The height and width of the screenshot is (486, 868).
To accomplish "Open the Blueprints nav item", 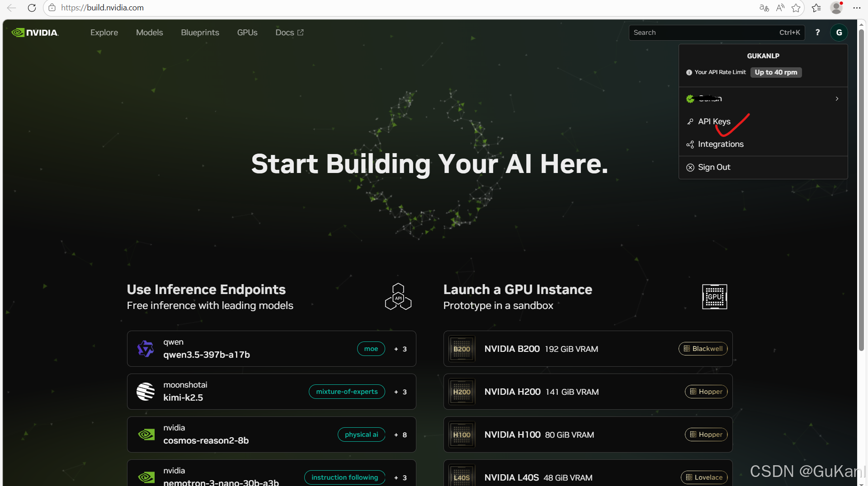I will (x=200, y=33).
